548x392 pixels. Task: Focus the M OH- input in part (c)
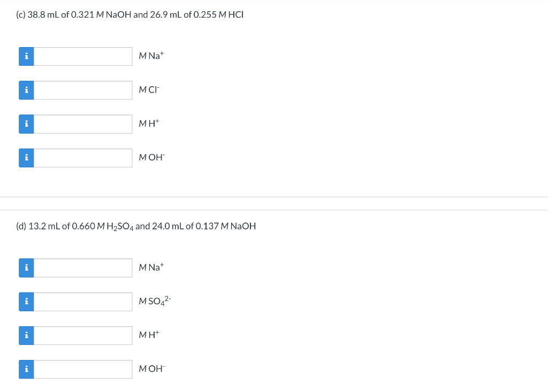(83, 158)
